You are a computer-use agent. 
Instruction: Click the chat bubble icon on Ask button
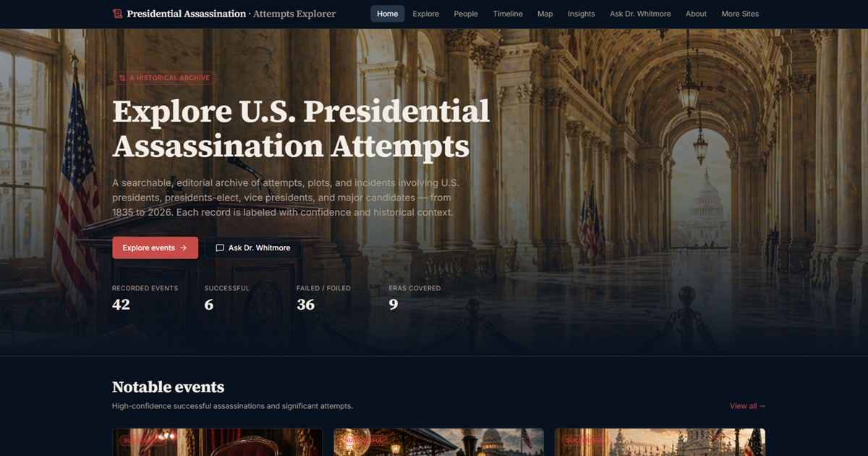click(220, 248)
